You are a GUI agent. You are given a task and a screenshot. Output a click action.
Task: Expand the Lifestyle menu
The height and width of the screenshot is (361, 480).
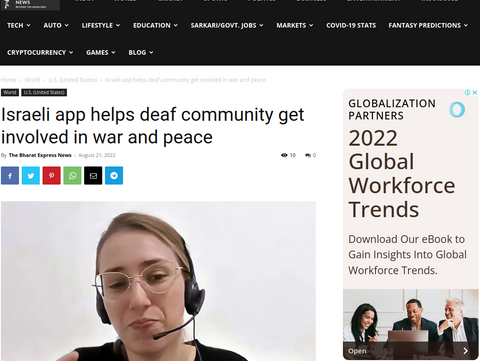tap(101, 25)
